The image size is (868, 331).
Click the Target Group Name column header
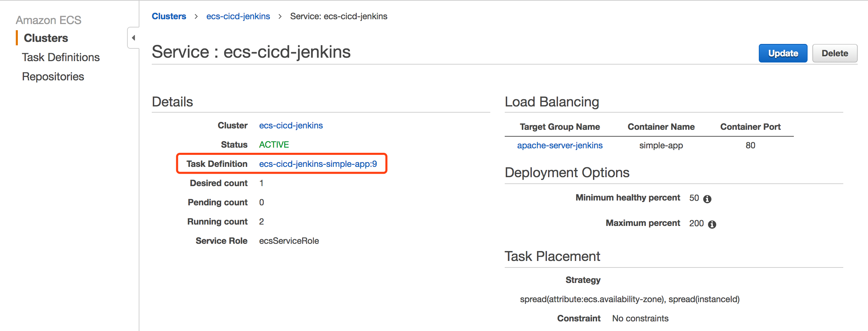pos(560,127)
